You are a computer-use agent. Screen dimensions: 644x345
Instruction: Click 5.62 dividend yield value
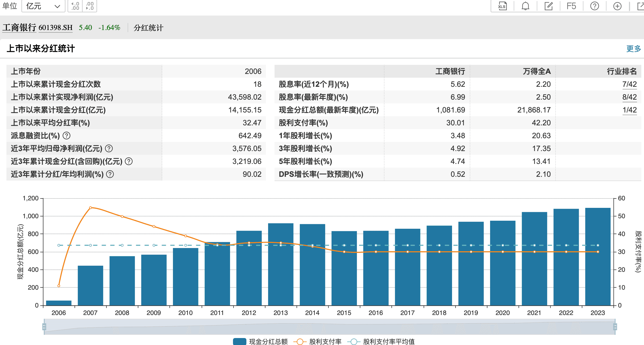pyautogui.click(x=458, y=84)
